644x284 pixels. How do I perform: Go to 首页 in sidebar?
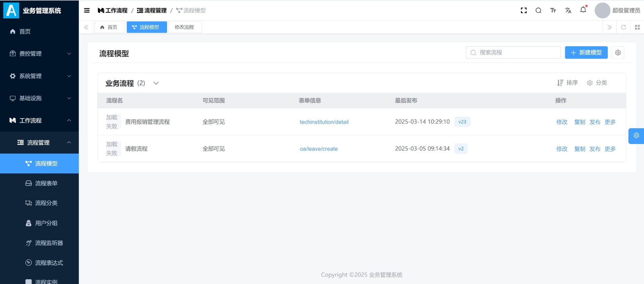tap(39, 31)
